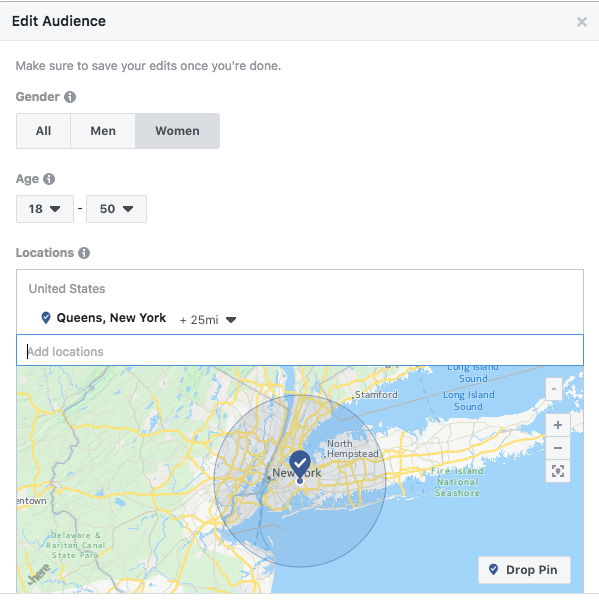The width and height of the screenshot is (599, 600).
Task: Open the +25mi radius dropdown
Action: point(208,320)
